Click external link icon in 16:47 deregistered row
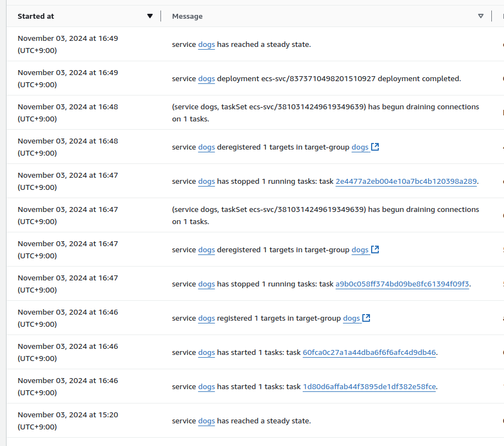The height and width of the screenshot is (446, 504). (x=375, y=249)
